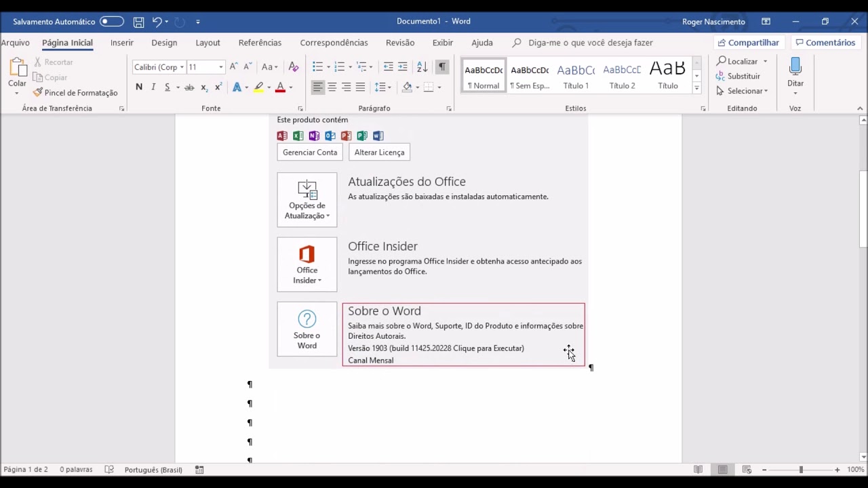
Task: Apply shading with the paint bucket
Action: pyautogui.click(x=407, y=87)
